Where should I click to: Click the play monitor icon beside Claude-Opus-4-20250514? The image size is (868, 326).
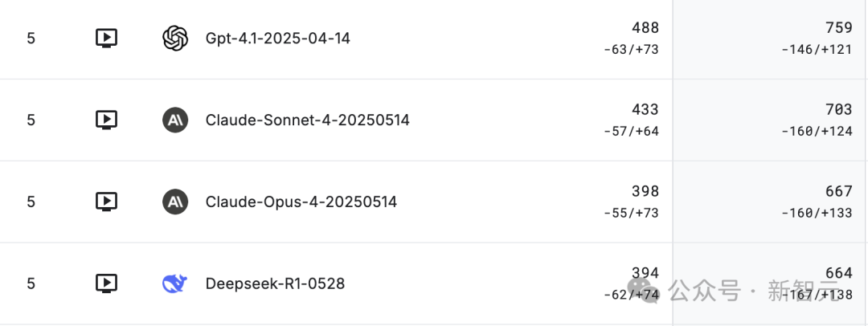(106, 202)
